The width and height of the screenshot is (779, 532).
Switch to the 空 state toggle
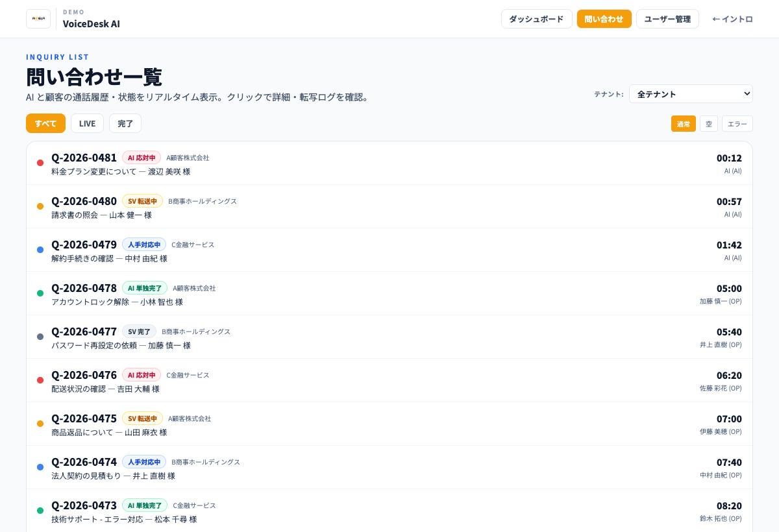709,124
